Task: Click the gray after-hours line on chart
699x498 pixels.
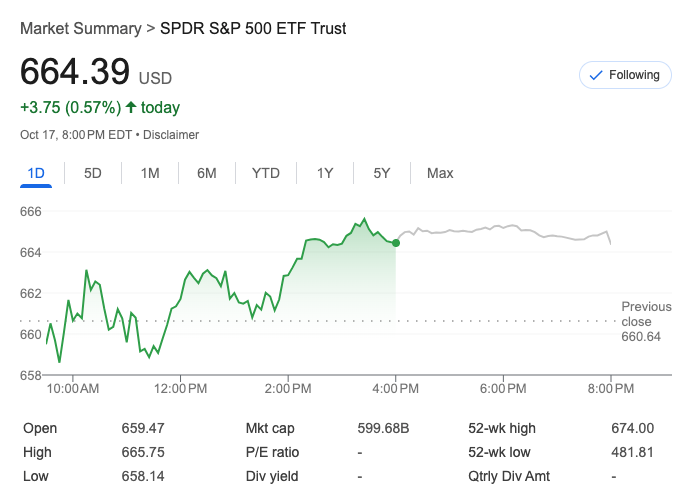Action: point(500,229)
